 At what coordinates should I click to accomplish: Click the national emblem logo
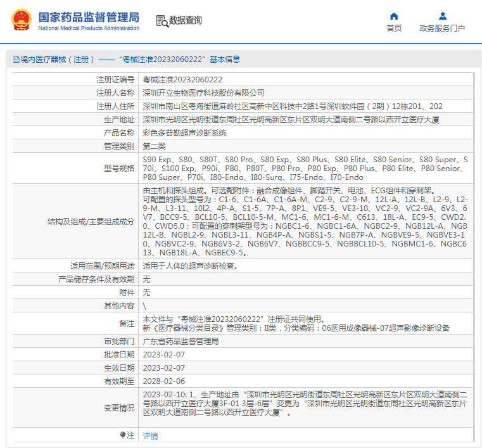point(20,20)
